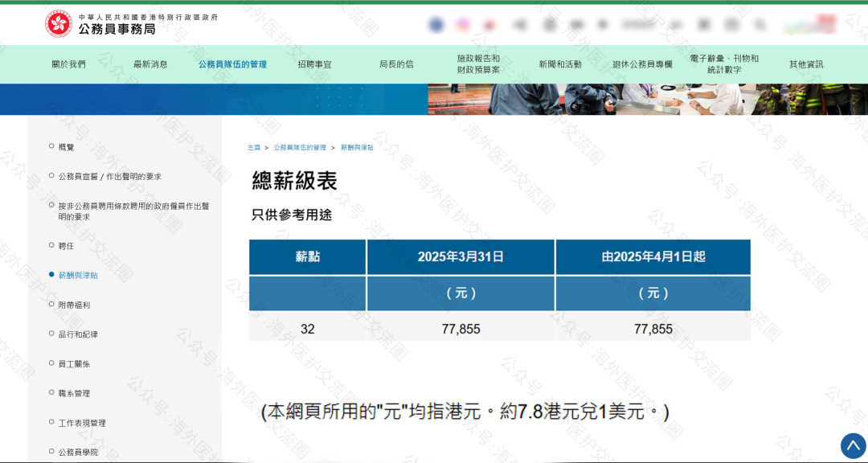868x463 pixels.
Task: Select 聘任 in the left sidebar
Action: tap(66, 246)
